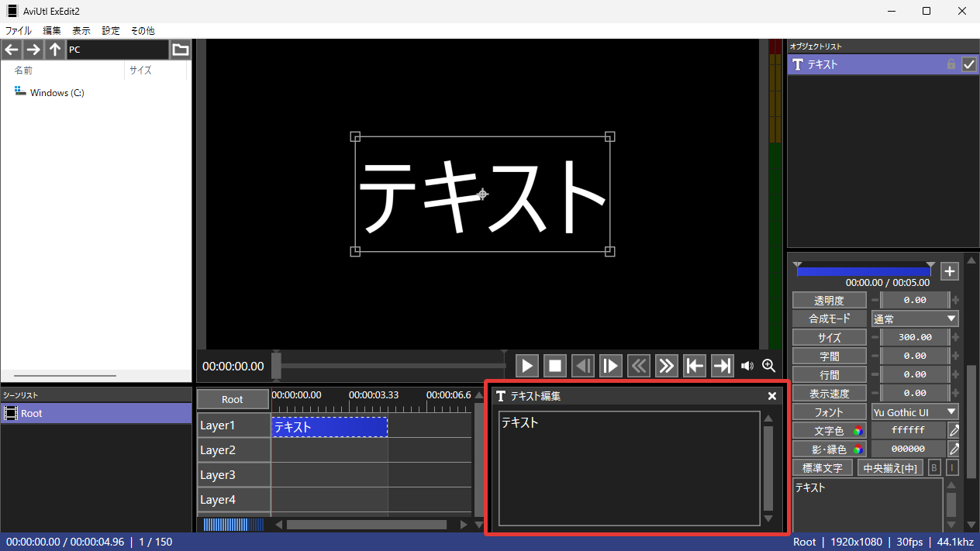The height and width of the screenshot is (551, 980).
Task: Open the ファイル menu
Action: 19,31
